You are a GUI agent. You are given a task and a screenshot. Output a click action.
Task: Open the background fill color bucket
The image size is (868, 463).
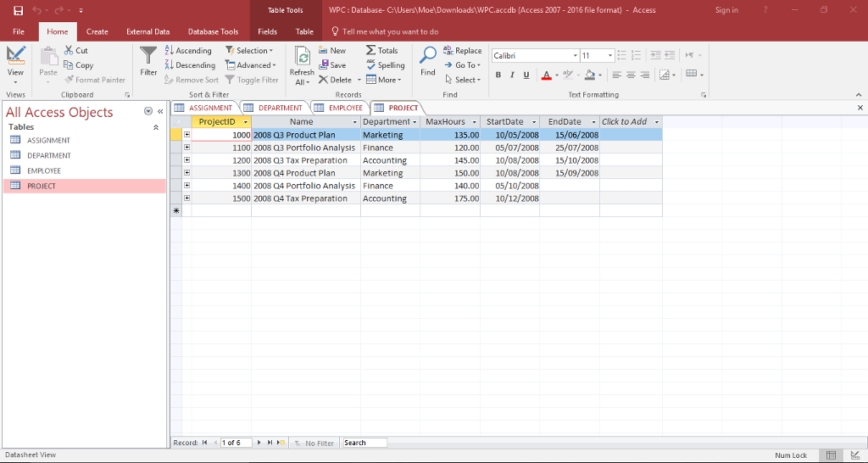[x=590, y=75]
